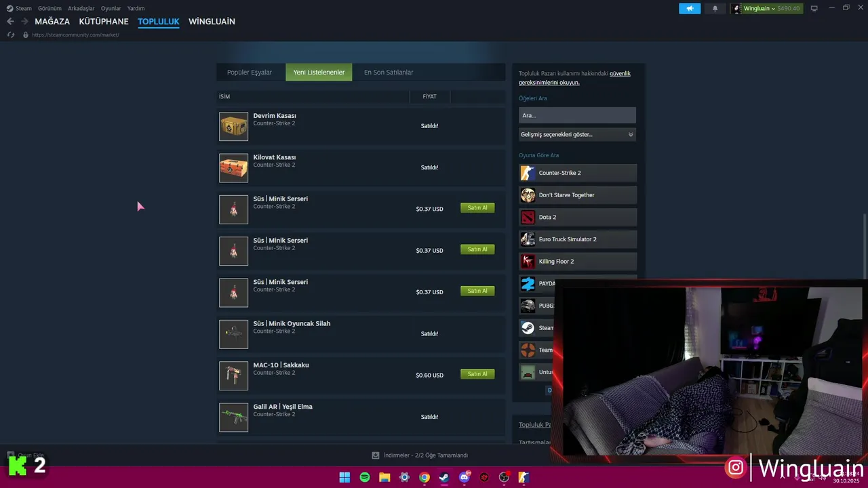
Task: Open the Görünüm menu
Action: coord(50,8)
